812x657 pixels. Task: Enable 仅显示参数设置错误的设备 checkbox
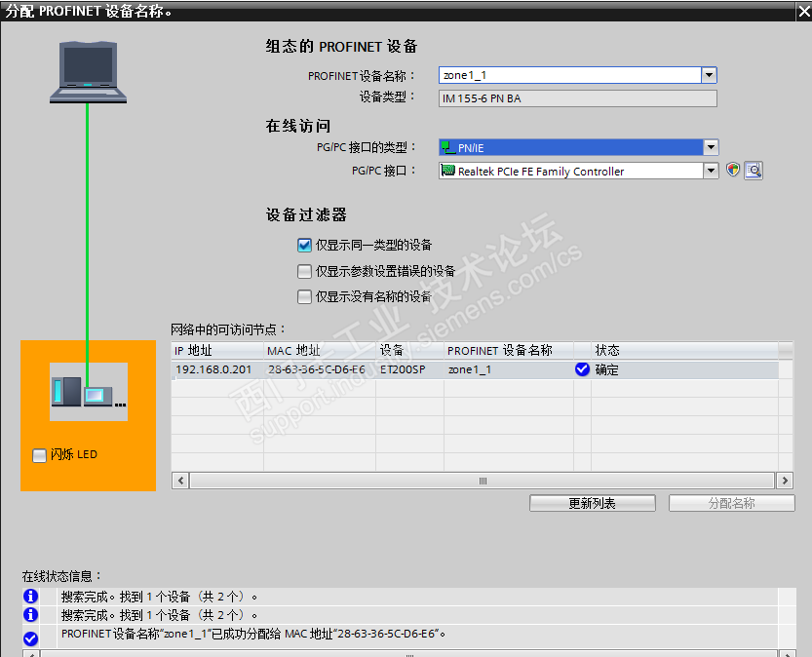(304, 271)
